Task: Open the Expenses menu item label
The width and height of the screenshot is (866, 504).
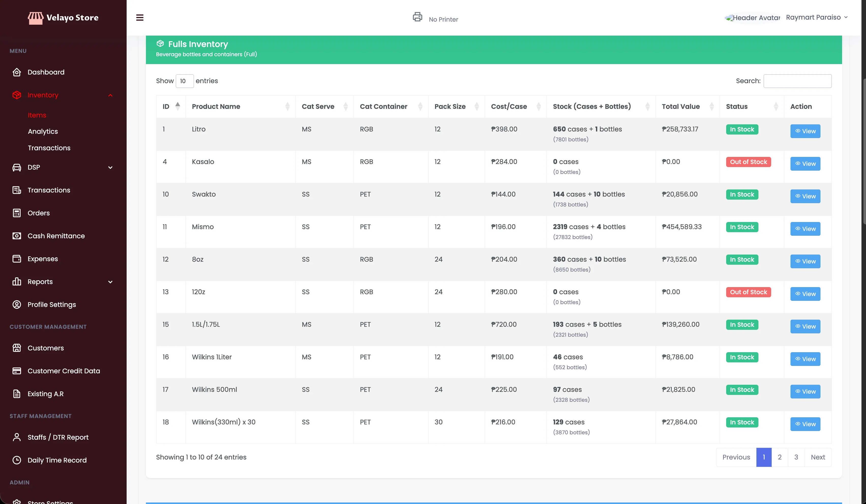Action: [x=43, y=259]
